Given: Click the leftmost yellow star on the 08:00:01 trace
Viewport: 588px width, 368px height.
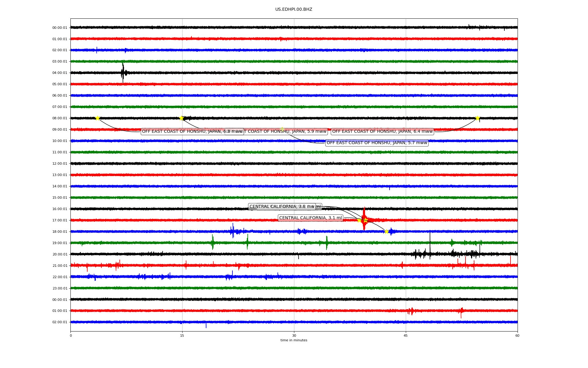Looking at the screenshot, I should point(97,118).
